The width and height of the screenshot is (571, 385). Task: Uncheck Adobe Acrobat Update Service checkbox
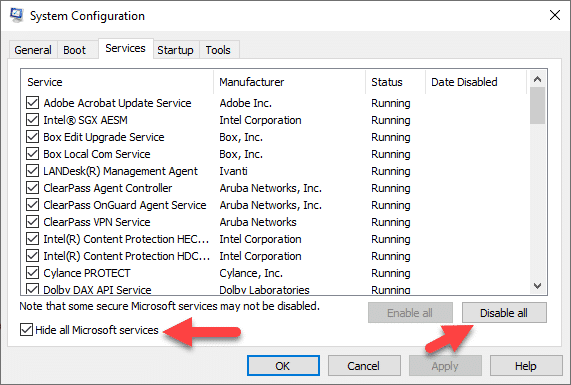coord(32,103)
